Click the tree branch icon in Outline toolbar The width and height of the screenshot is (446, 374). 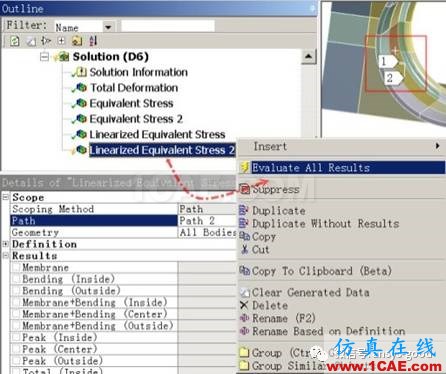pyautogui.click(x=46, y=41)
